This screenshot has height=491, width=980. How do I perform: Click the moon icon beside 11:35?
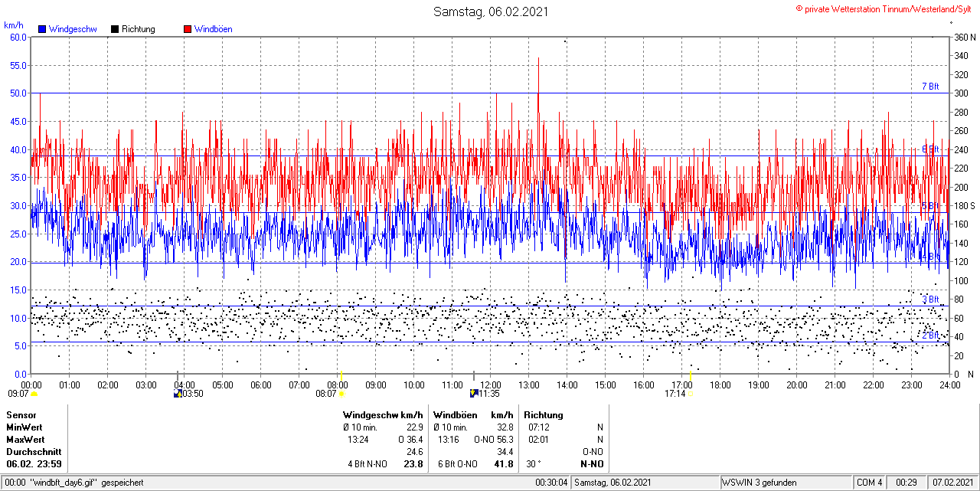[474, 394]
